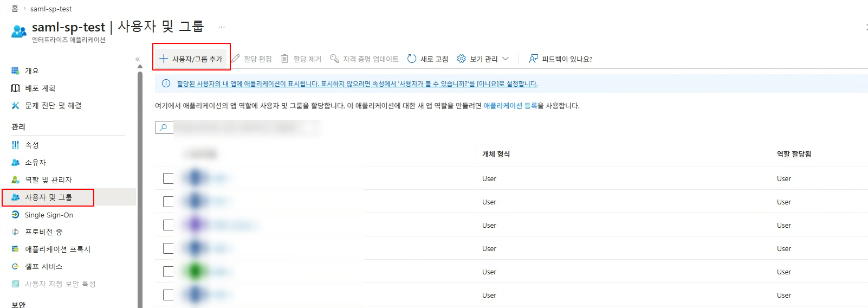Click the 셀프 서비스 icon

pyautogui.click(x=15, y=266)
